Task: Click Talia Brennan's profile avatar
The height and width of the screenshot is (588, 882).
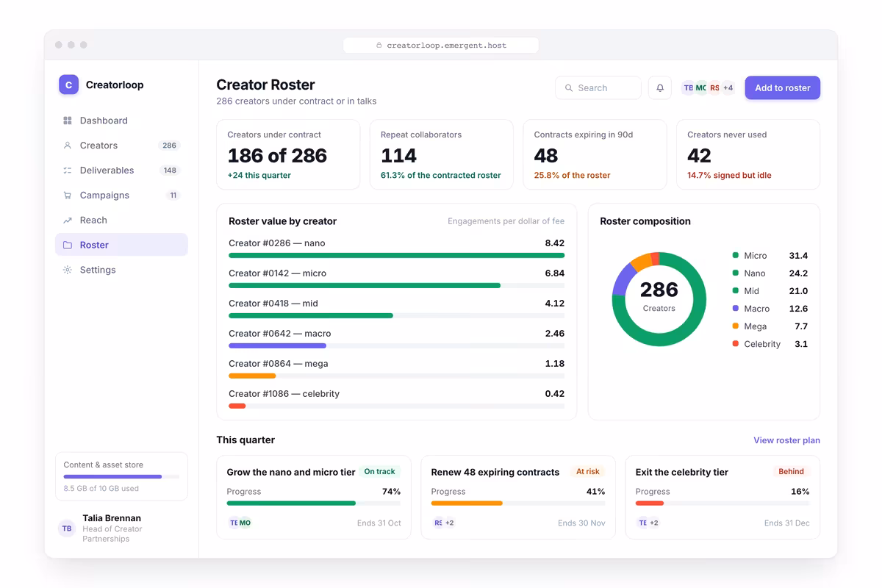Action: [67, 528]
